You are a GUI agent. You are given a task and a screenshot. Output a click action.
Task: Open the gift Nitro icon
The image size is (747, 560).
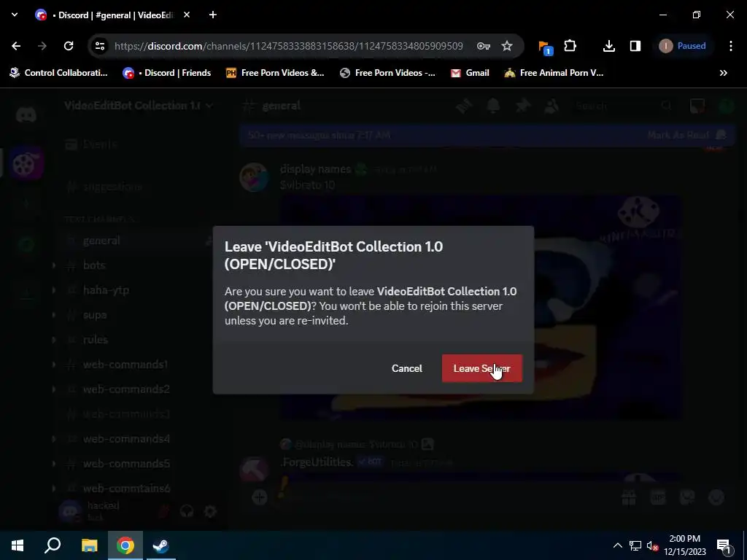pos(629,497)
